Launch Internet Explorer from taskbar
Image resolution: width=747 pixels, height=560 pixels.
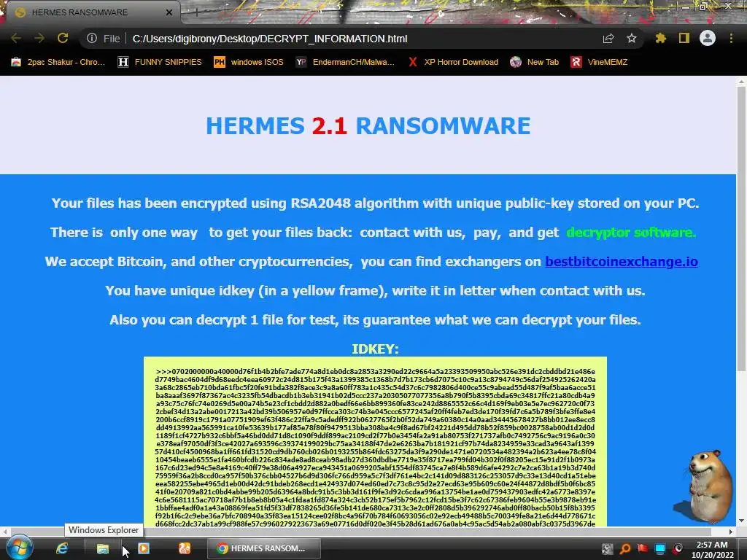point(62,548)
